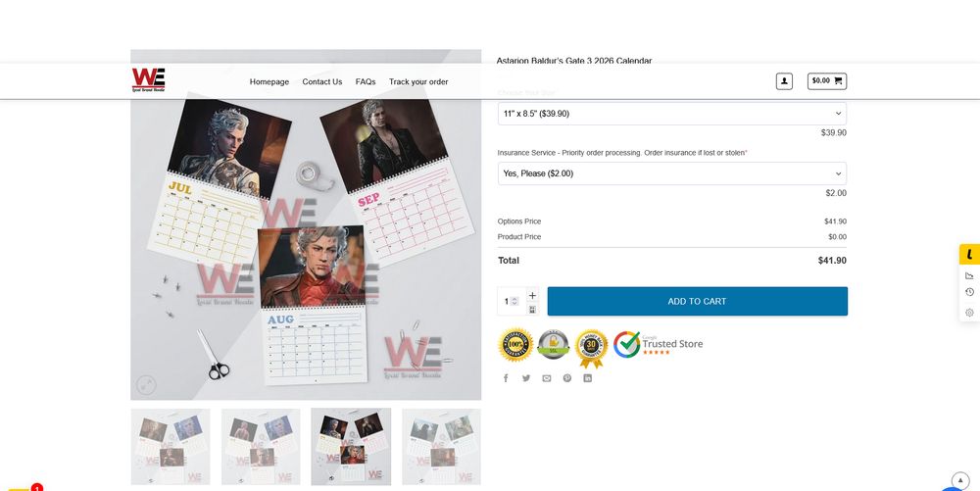Share product via email icon
The image size is (980, 491).
pyautogui.click(x=547, y=378)
